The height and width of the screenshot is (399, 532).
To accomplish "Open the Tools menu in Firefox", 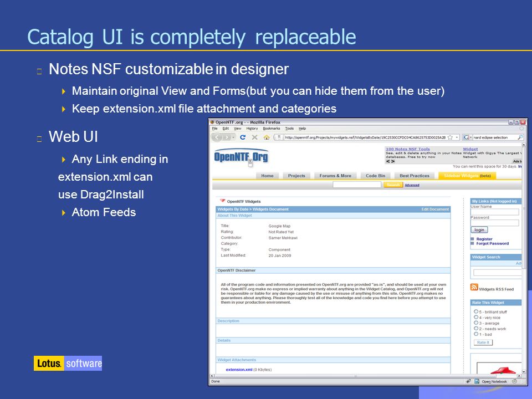I will tap(289, 129).
